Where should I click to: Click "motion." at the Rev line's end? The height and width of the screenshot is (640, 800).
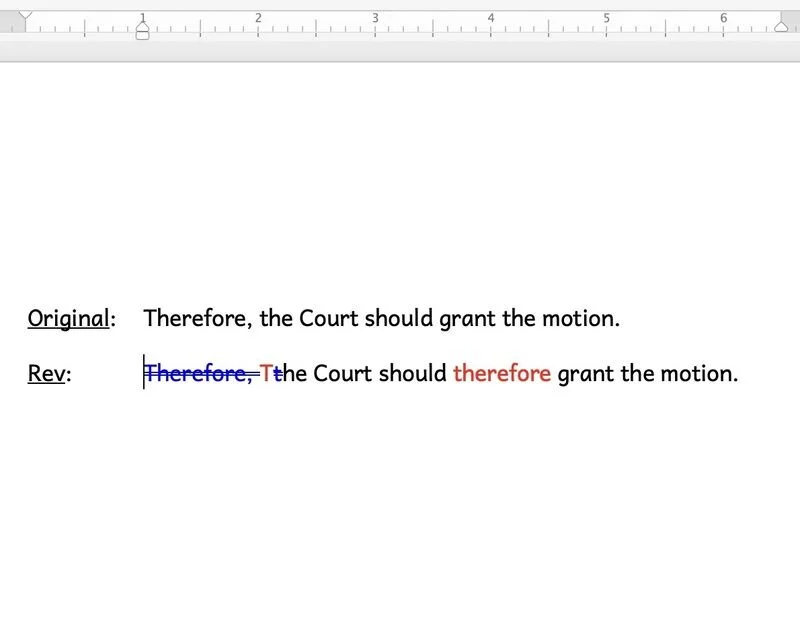point(699,373)
